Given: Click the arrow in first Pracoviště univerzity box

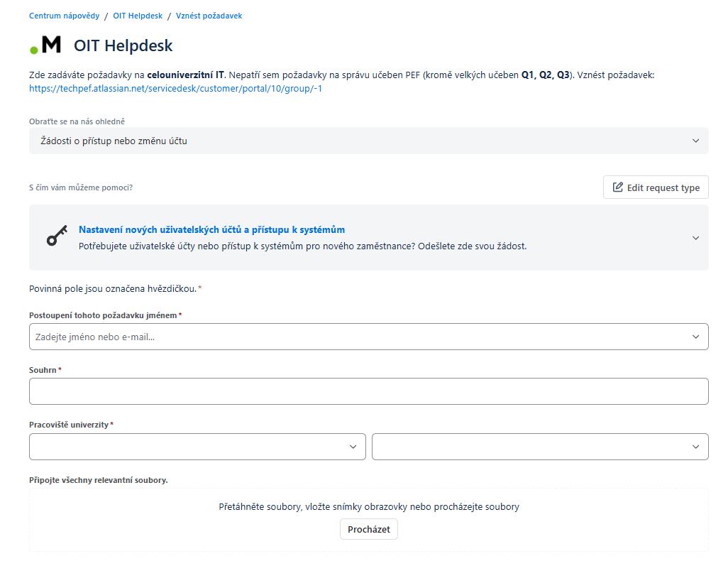Looking at the screenshot, I should point(353,447).
